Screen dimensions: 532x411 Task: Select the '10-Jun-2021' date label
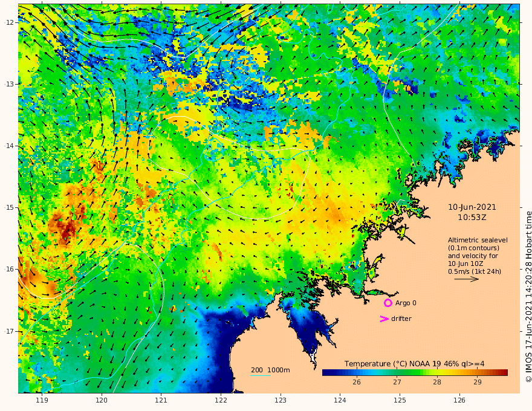(472, 207)
